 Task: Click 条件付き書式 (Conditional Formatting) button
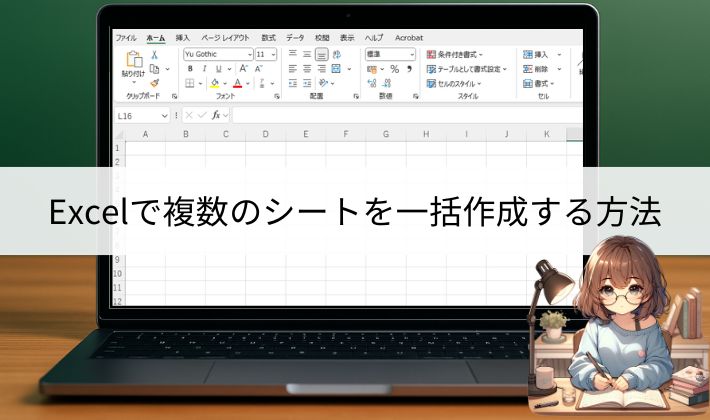coord(455,54)
